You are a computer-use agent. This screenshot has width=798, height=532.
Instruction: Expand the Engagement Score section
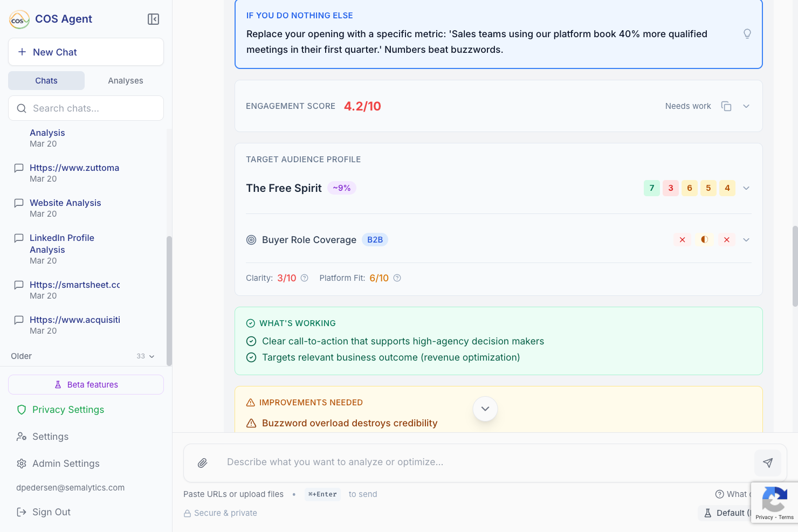pyautogui.click(x=746, y=106)
